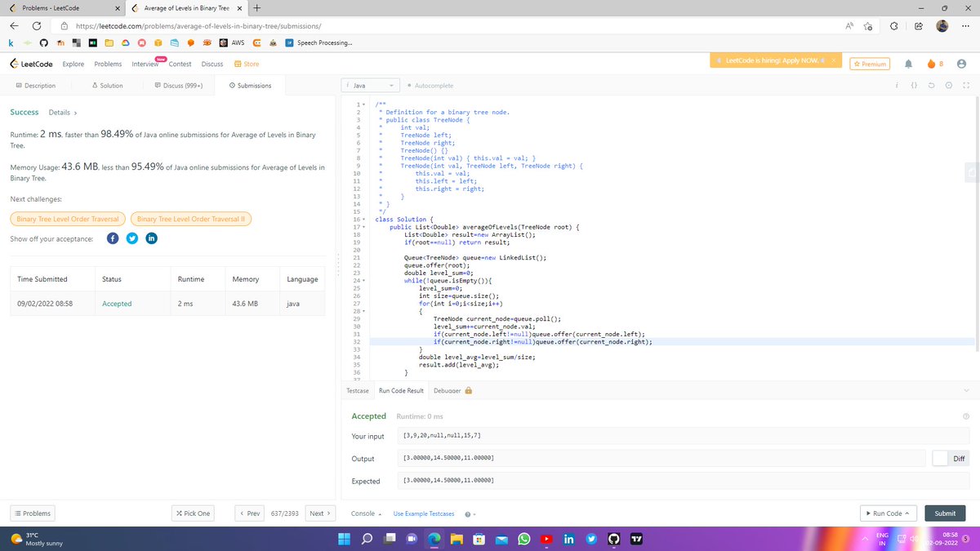Open editor settings circle icon
This screenshot has width=980, height=551.
pyautogui.click(x=948, y=85)
